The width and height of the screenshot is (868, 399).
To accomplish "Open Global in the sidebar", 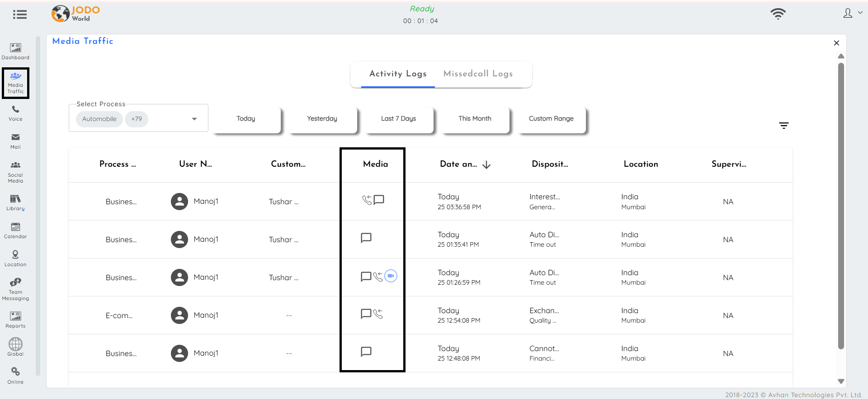I will point(15,347).
